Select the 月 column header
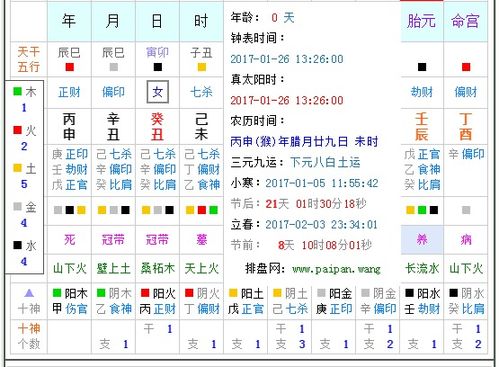The height and width of the screenshot is (367, 499). (x=113, y=21)
